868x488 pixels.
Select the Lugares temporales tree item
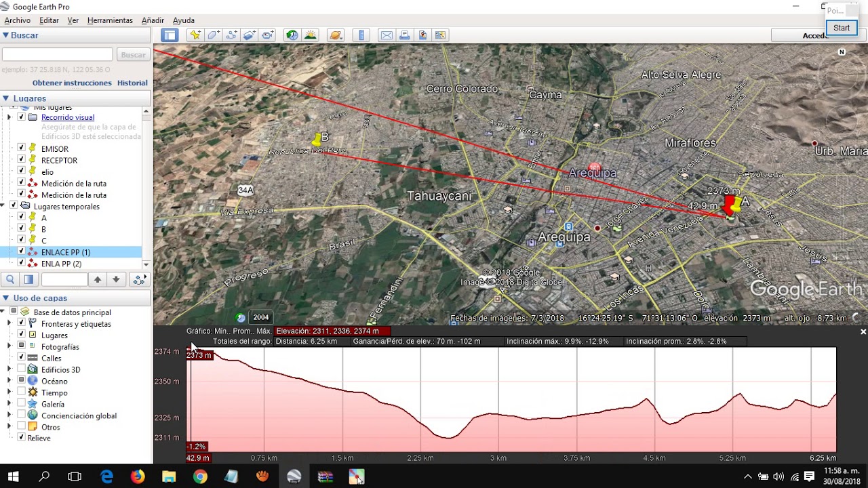pyautogui.click(x=66, y=206)
